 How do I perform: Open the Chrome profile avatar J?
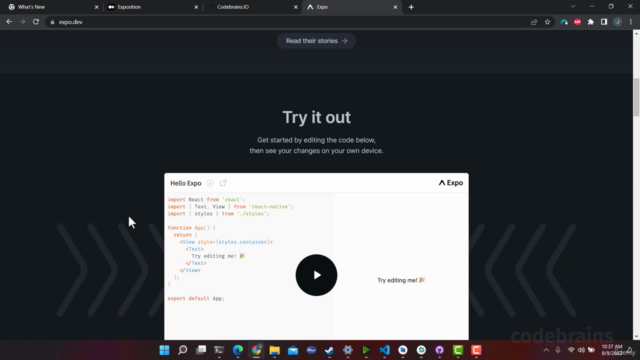pos(618,22)
